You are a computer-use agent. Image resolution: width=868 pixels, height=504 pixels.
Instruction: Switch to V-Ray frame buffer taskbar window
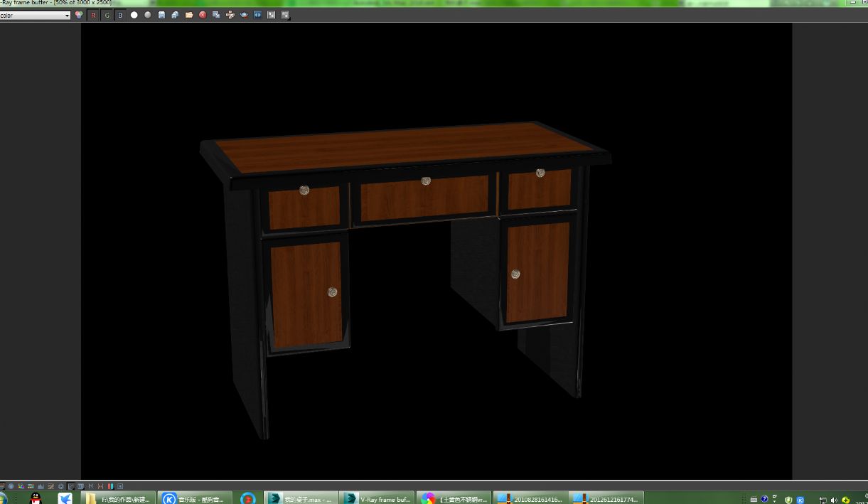point(377,499)
